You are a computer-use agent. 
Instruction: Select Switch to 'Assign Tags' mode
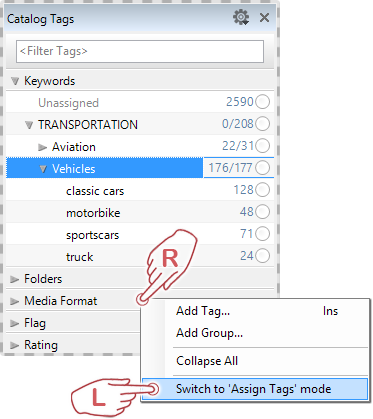coord(255,389)
